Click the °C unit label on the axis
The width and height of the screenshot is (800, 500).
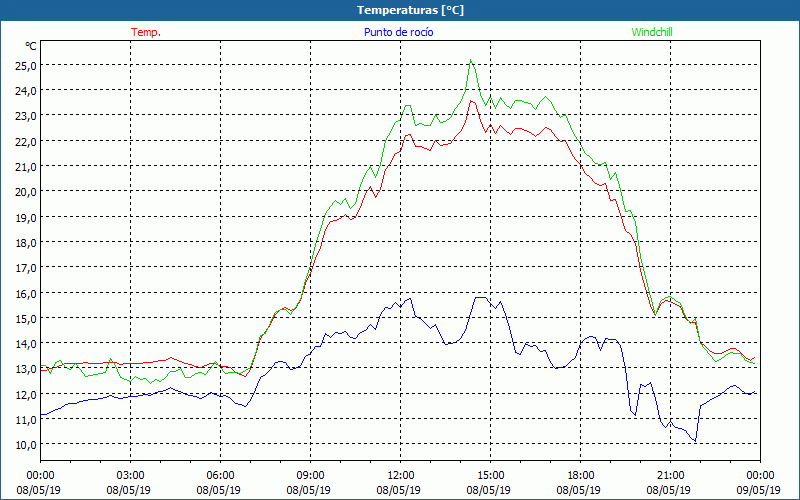(x=31, y=46)
